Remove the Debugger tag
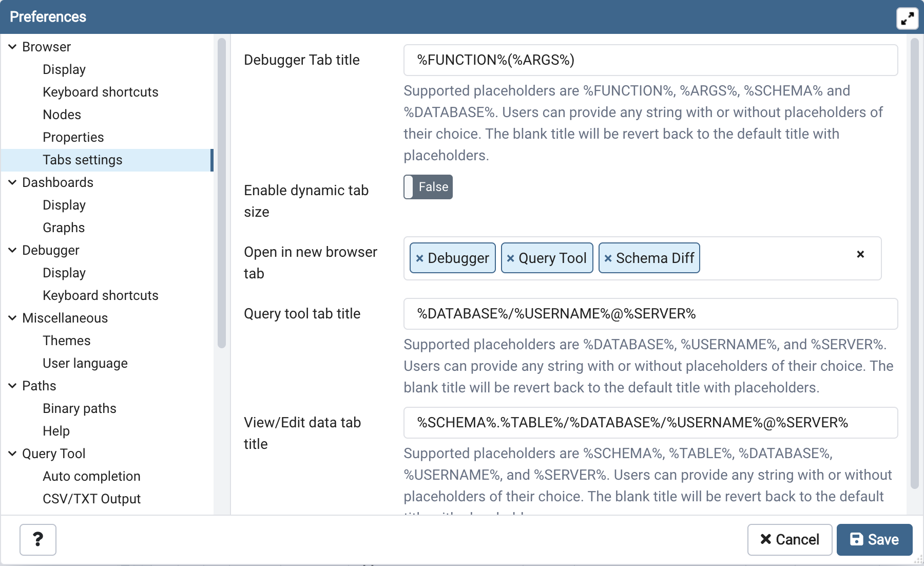 coord(419,258)
